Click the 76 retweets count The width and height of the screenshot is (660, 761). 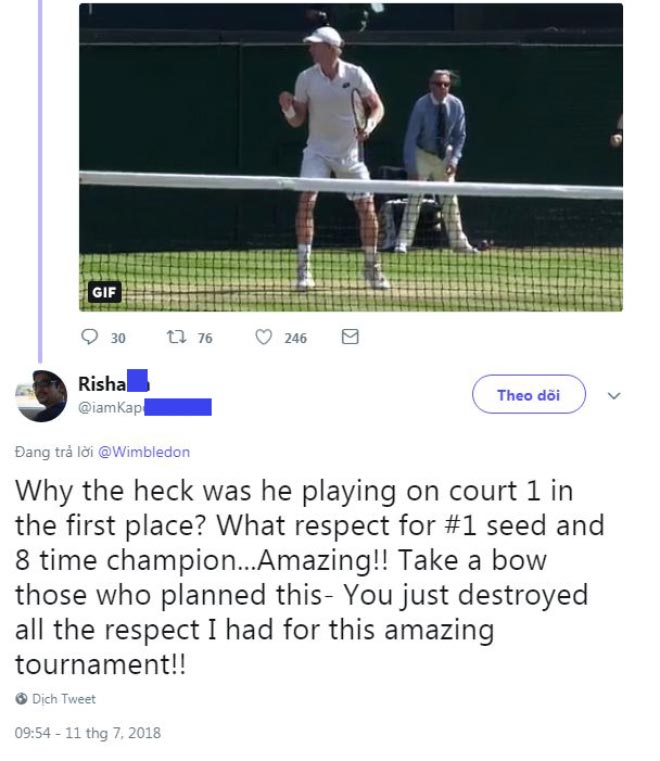(205, 339)
